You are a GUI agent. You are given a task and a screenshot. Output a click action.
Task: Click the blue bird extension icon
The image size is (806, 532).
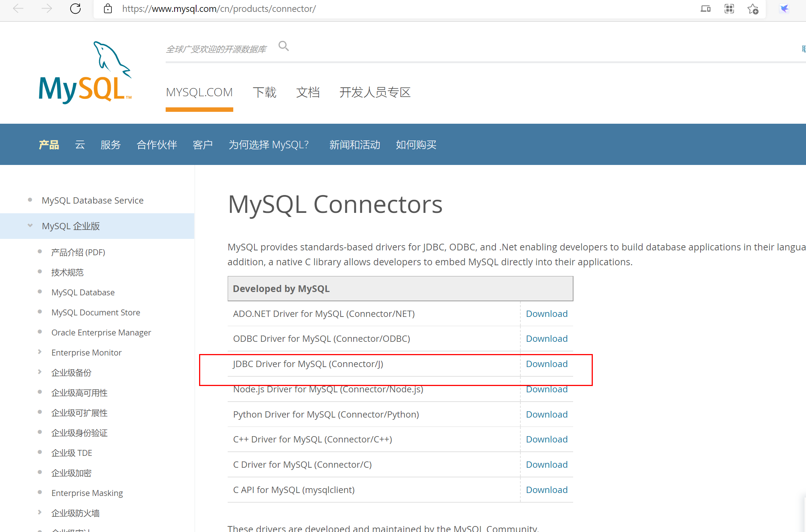pos(784,9)
